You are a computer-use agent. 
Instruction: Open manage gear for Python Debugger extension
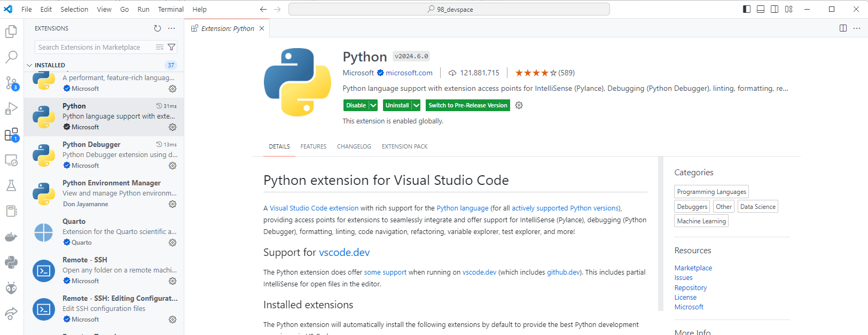(x=173, y=166)
